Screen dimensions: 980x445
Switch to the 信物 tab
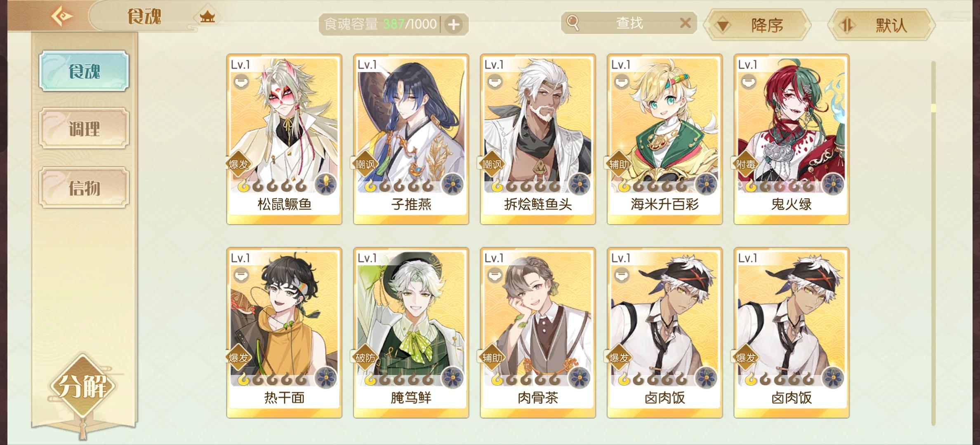84,188
